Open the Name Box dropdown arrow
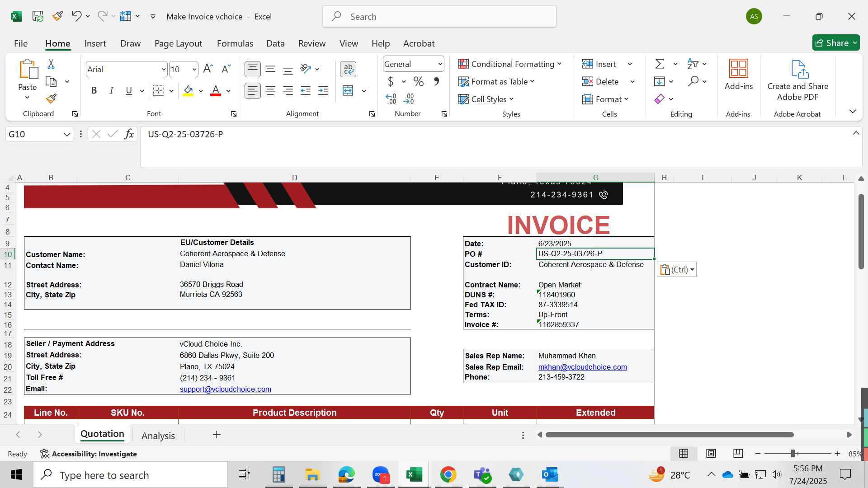This screenshot has width=868, height=488. (67, 134)
